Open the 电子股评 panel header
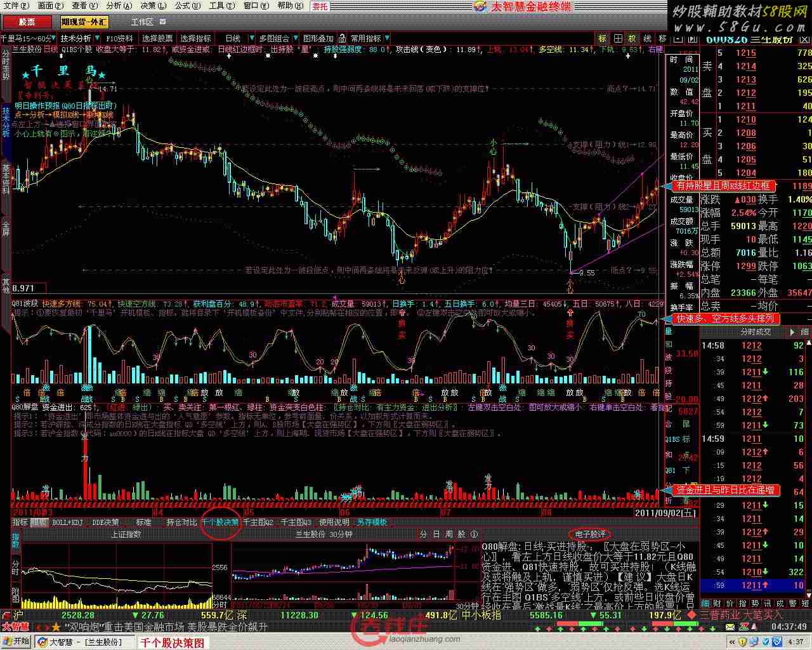Screen dimensions: 812x650 pos(590,534)
